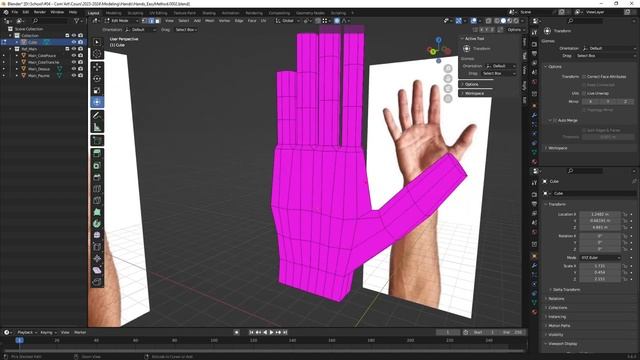Switch to vertex select mode
Screen dimensions: 640x360
[144, 20]
